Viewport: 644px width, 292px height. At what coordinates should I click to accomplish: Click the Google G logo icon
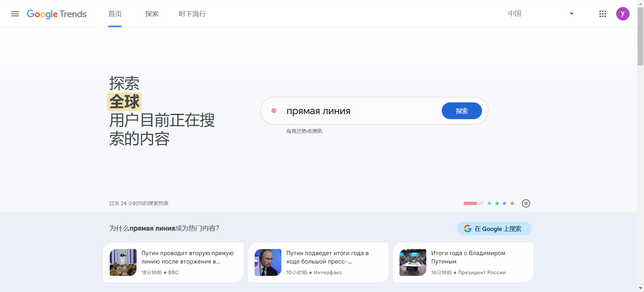468,229
